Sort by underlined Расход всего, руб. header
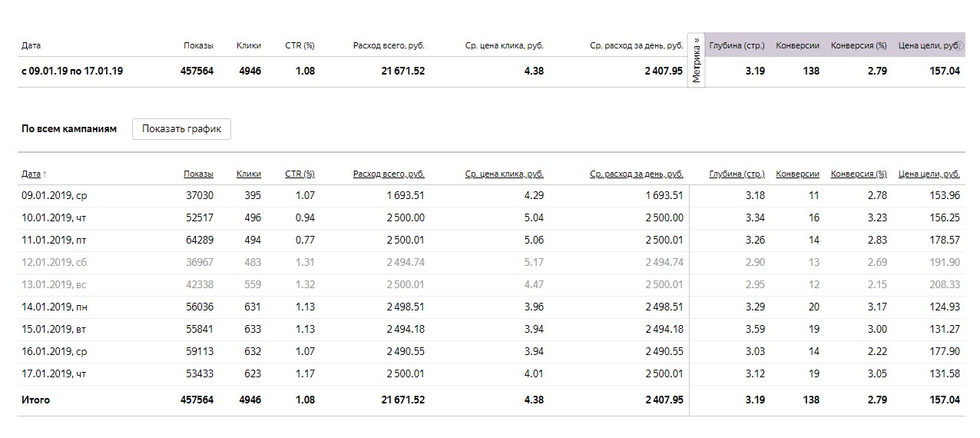Image resolution: width=980 pixels, height=438 pixels. pyautogui.click(x=389, y=174)
